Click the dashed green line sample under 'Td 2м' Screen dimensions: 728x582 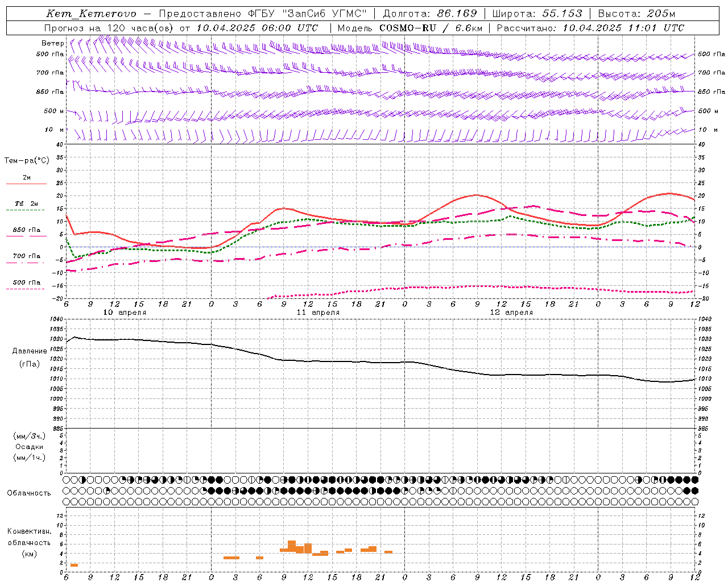(26, 210)
